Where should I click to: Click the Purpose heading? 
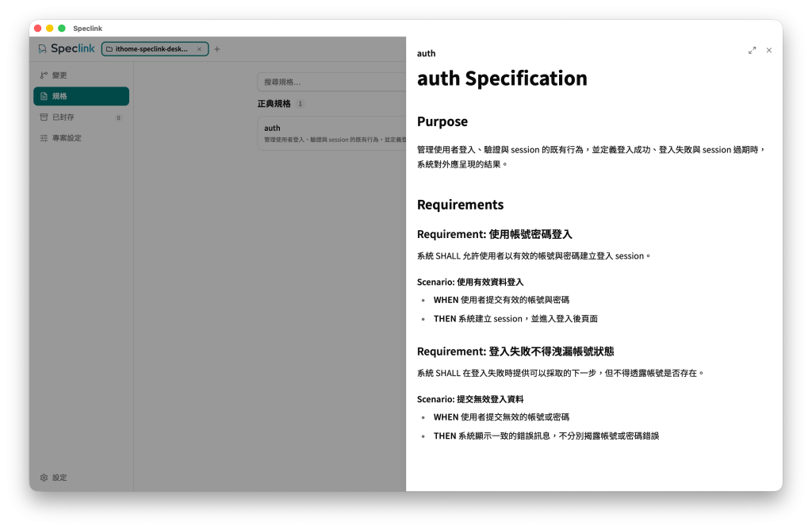pyautogui.click(x=442, y=121)
